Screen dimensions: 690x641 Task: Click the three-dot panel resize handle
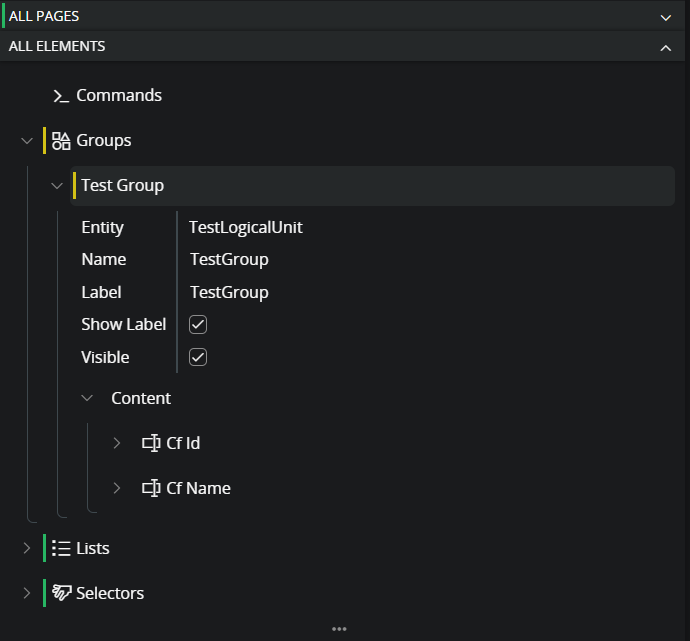(339, 629)
